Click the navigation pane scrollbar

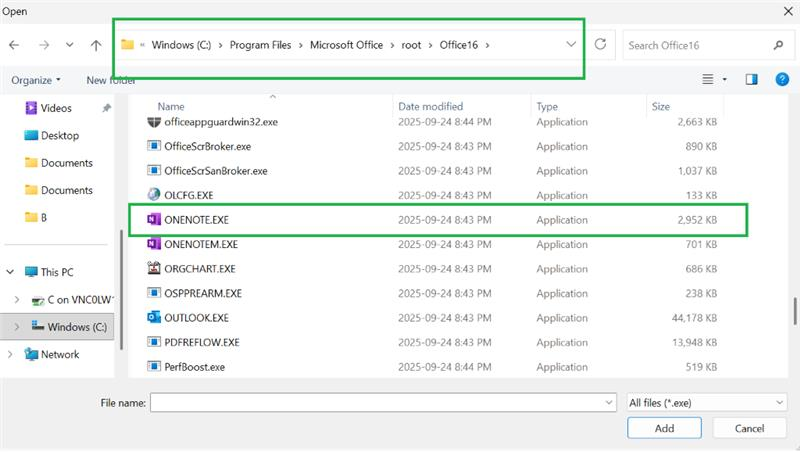tap(121, 290)
